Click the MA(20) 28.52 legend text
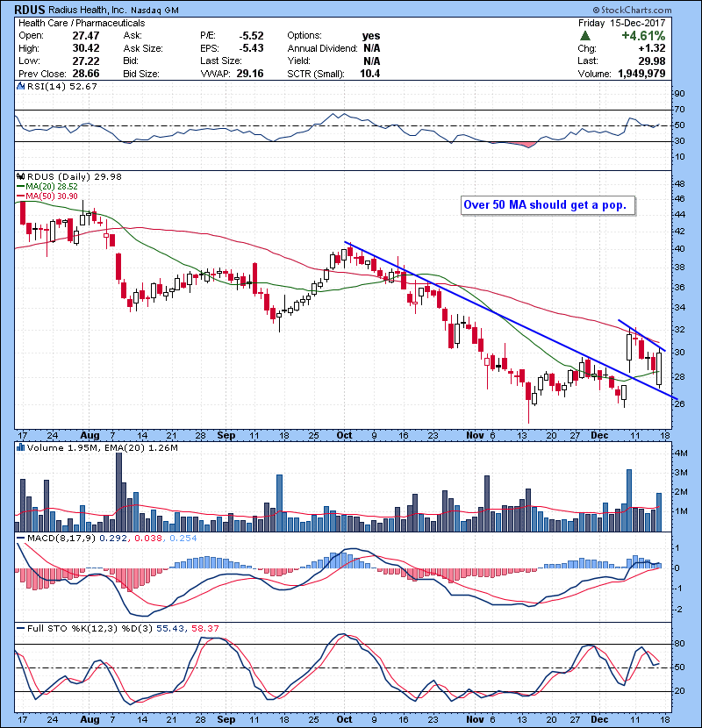The width and height of the screenshot is (702, 728). click(52, 186)
